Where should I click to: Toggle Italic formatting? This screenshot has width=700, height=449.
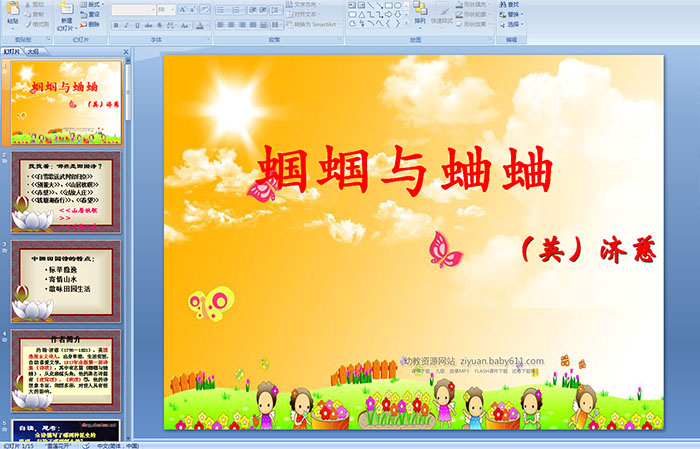(x=126, y=25)
